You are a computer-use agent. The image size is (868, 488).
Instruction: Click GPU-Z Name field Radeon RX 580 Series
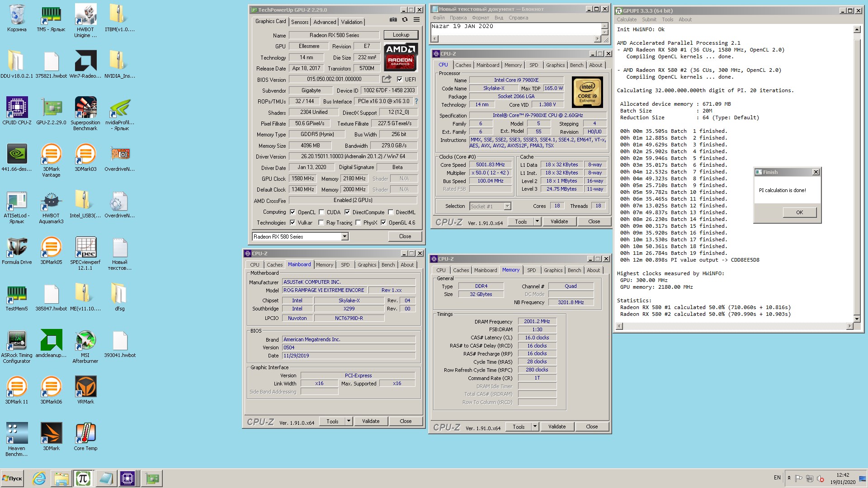pyautogui.click(x=334, y=35)
